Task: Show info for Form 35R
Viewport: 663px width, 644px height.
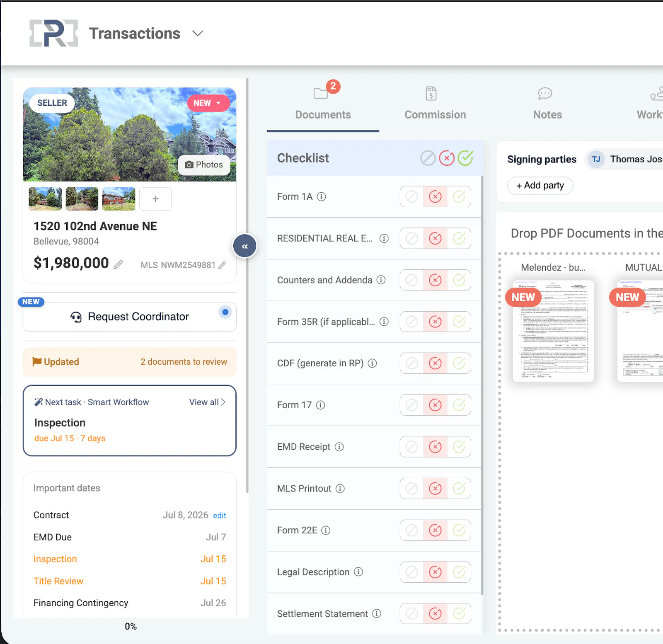Action: [384, 322]
